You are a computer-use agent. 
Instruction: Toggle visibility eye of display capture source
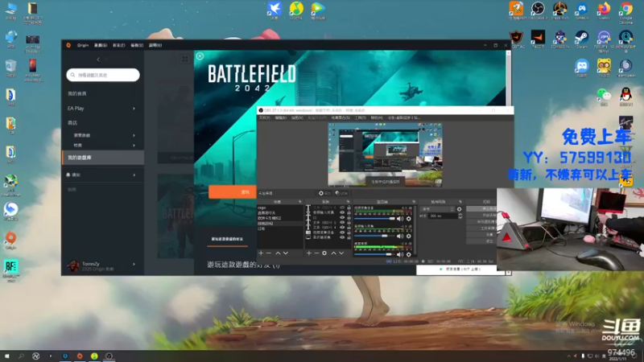342,237
